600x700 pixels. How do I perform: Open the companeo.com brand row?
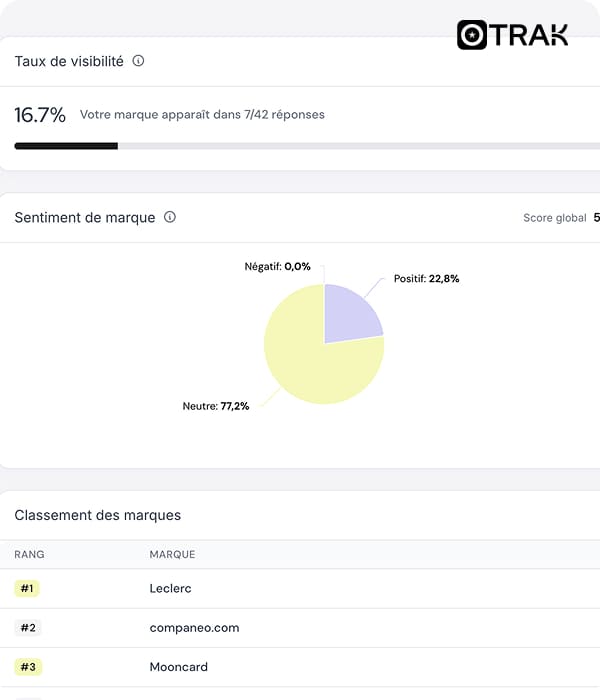(x=300, y=628)
